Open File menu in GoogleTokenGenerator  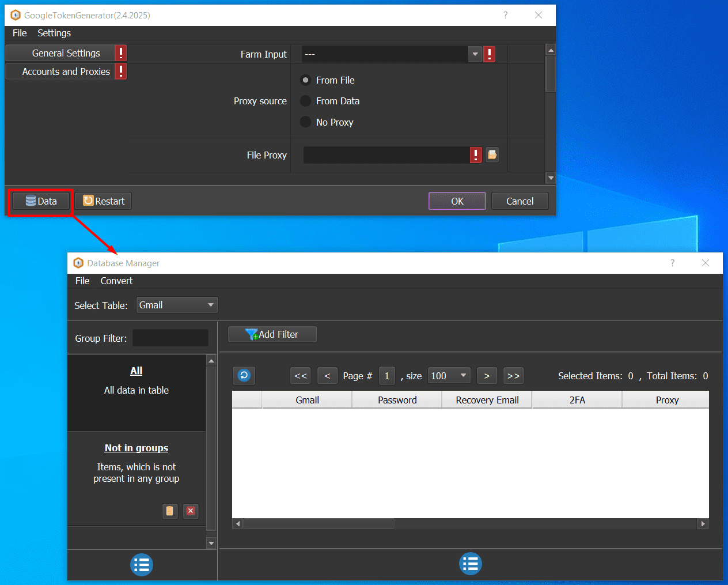point(20,33)
